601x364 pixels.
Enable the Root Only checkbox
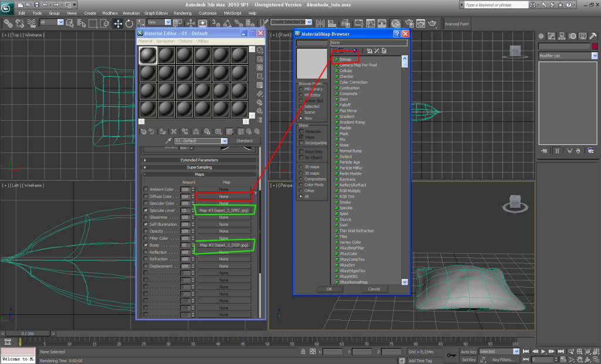coord(301,152)
